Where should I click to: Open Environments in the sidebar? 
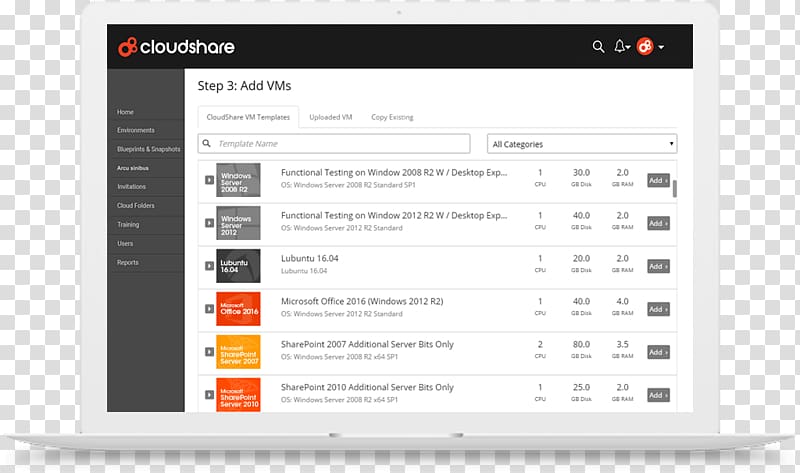136,130
